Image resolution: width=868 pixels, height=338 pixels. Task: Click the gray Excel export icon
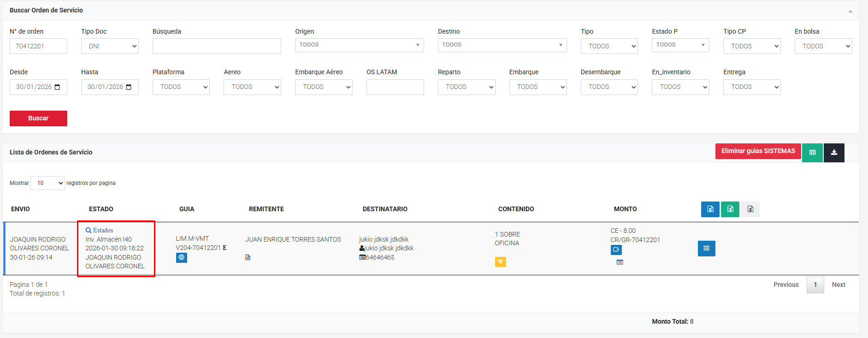coord(750,209)
